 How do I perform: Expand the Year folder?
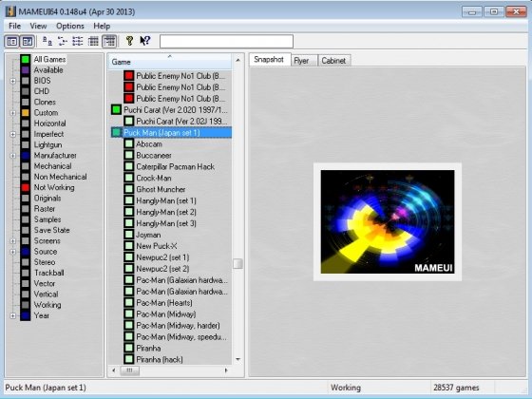click(13, 315)
